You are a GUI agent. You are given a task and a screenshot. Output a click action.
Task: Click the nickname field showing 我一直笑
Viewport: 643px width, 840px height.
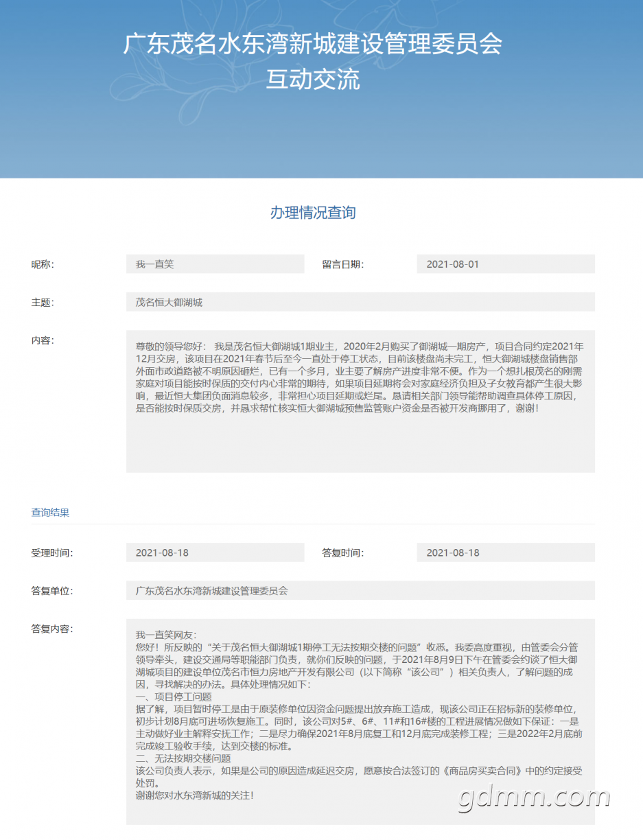[x=215, y=264]
